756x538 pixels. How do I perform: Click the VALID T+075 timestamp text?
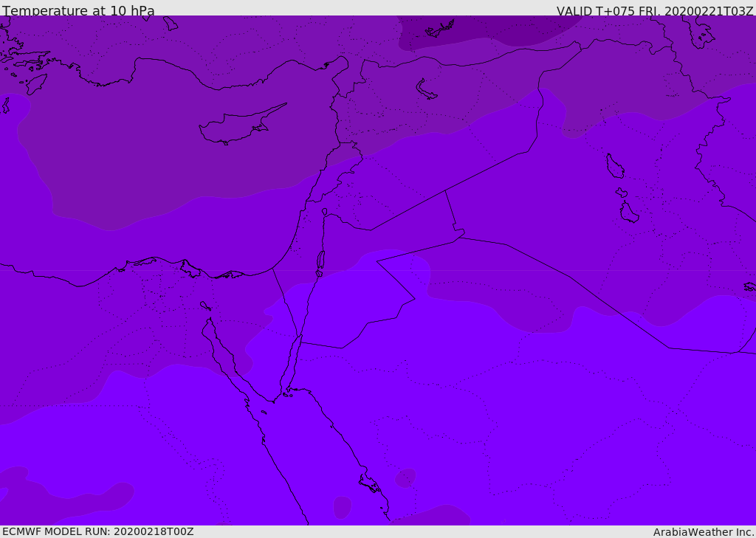click(x=655, y=10)
